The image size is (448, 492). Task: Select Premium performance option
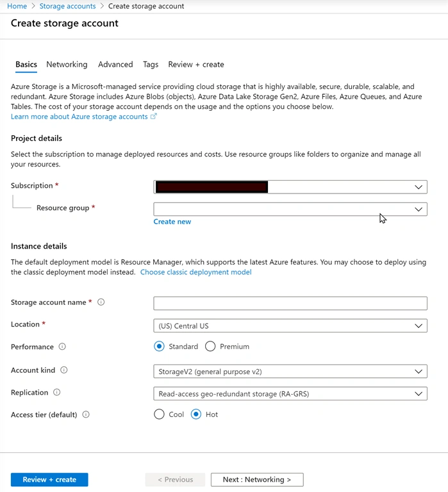pyautogui.click(x=210, y=347)
